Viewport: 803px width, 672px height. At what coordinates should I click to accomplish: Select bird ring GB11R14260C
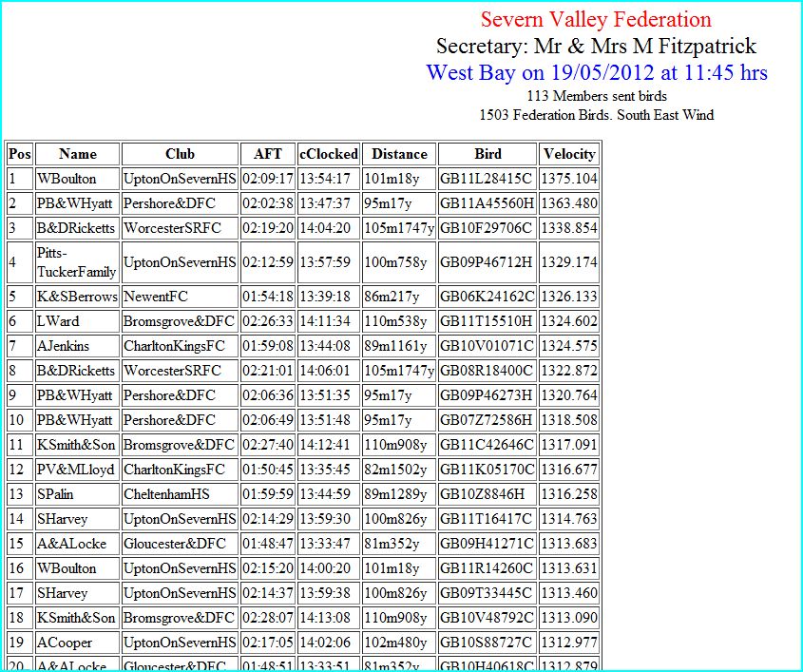(488, 568)
